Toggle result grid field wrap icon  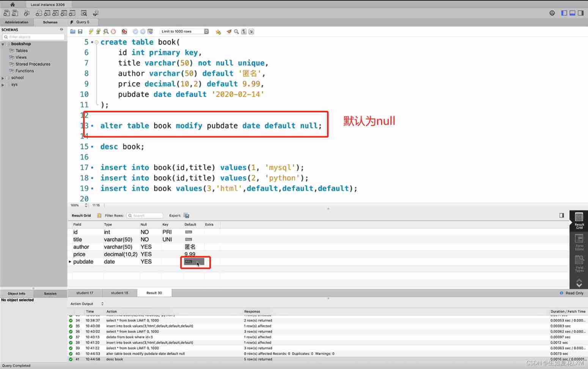pos(99,216)
